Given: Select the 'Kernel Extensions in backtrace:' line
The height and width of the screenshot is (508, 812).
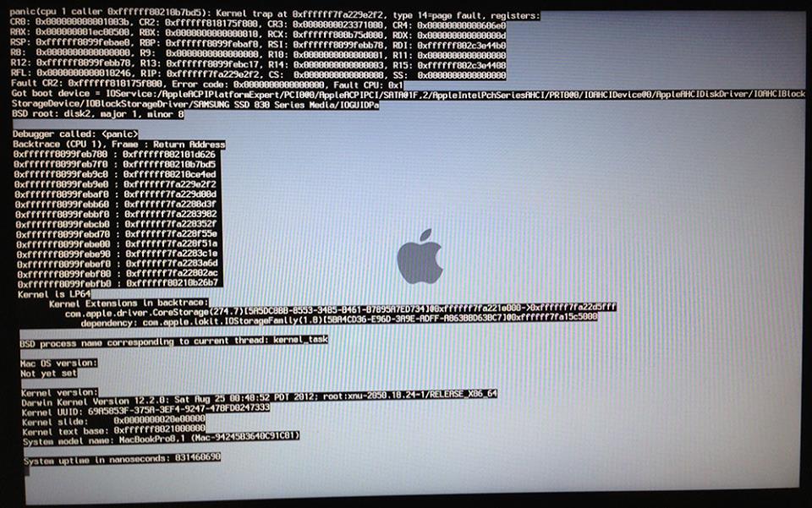Looking at the screenshot, I should tap(129, 303).
